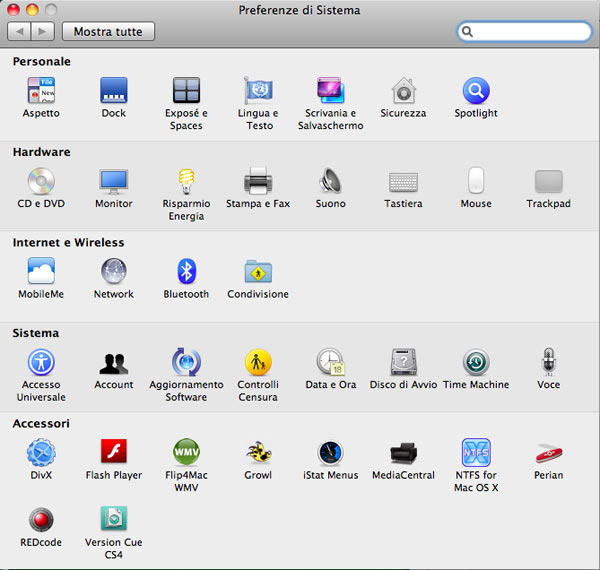Open Accesso Universale settings
Screen dimensions: 600x570
[41, 363]
